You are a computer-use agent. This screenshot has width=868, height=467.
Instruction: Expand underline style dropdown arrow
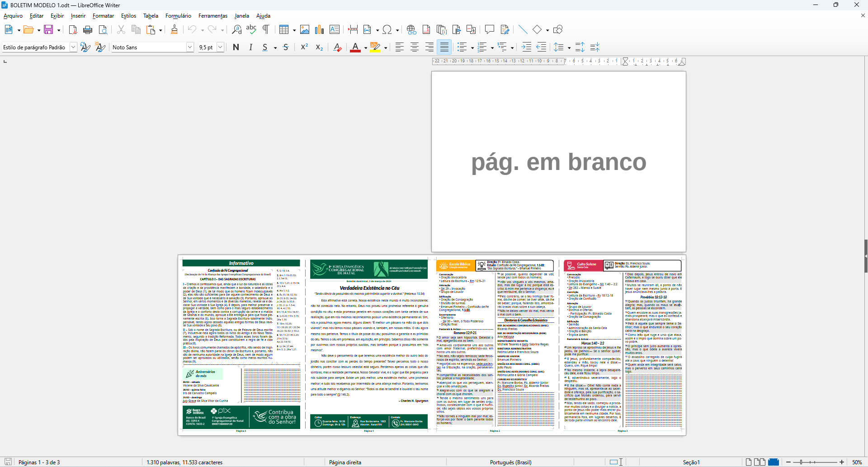pyautogui.click(x=275, y=47)
